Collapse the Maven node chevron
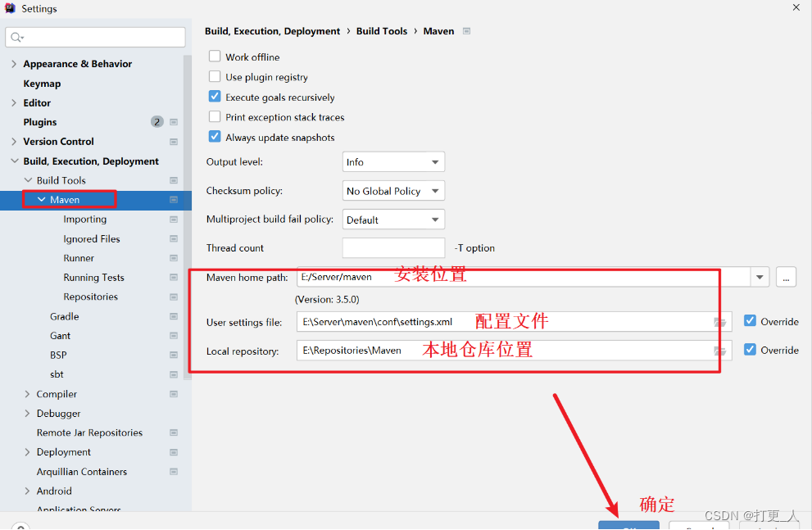 pyautogui.click(x=42, y=200)
